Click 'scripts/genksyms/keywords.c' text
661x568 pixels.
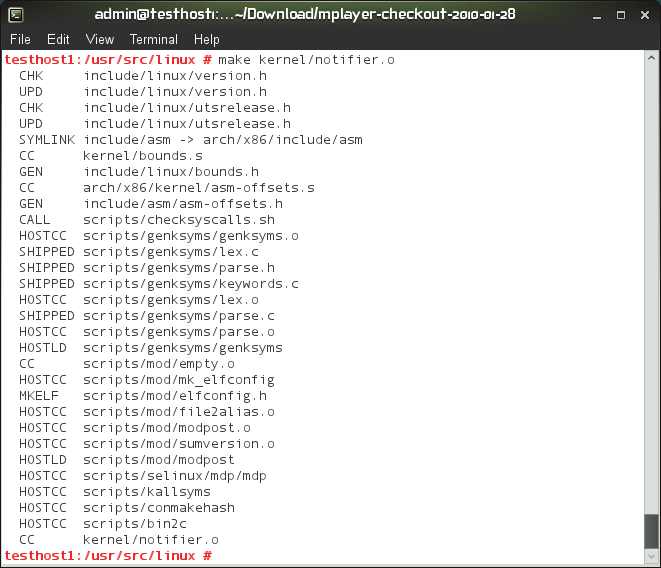point(191,284)
